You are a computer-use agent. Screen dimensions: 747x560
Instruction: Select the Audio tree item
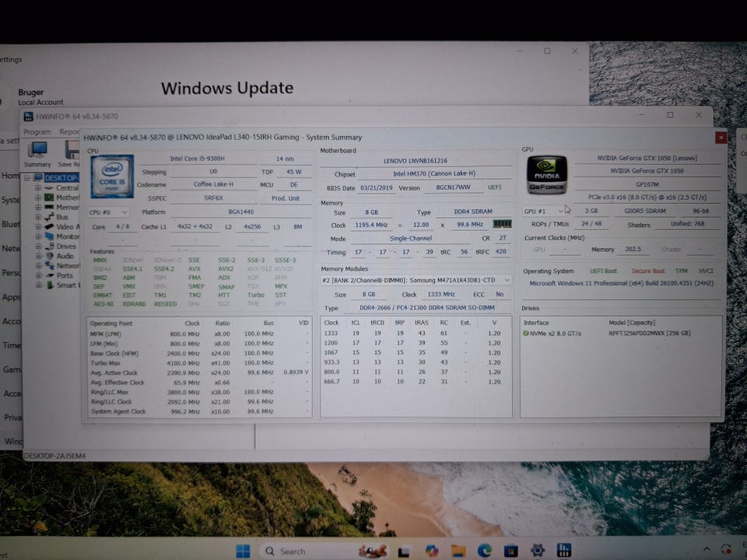tap(65, 256)
